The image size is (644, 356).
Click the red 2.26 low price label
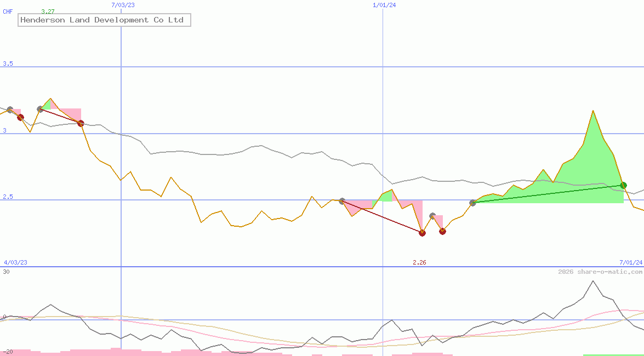tap(419, 262)
